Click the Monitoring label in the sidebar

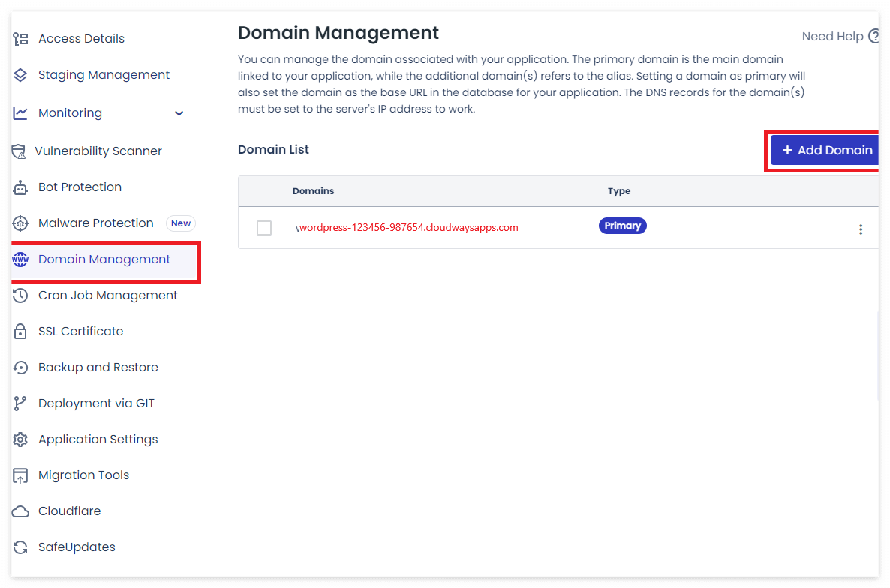tap(71, 112)
